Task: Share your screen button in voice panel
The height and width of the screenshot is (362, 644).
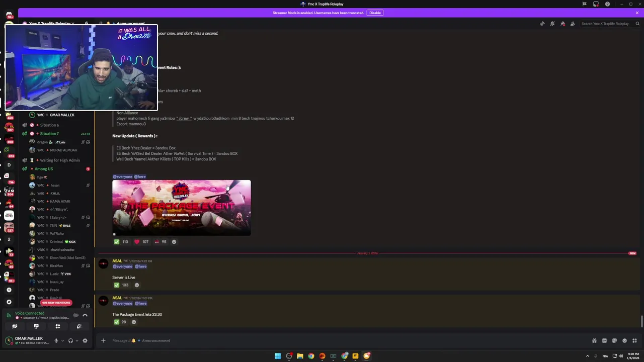Action: pos(36,326)
